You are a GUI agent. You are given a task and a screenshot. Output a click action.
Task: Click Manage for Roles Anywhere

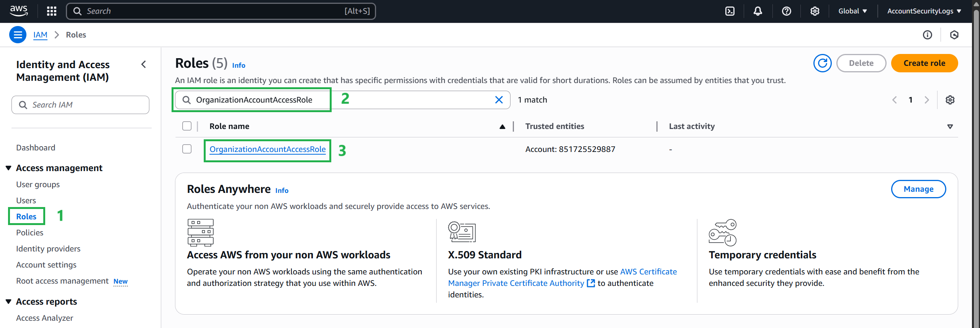tap(918, 189)
